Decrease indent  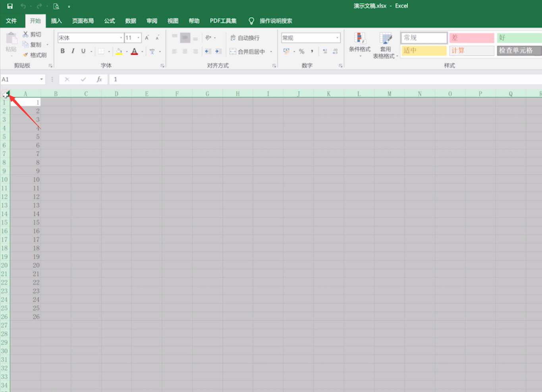coord(208,51)
